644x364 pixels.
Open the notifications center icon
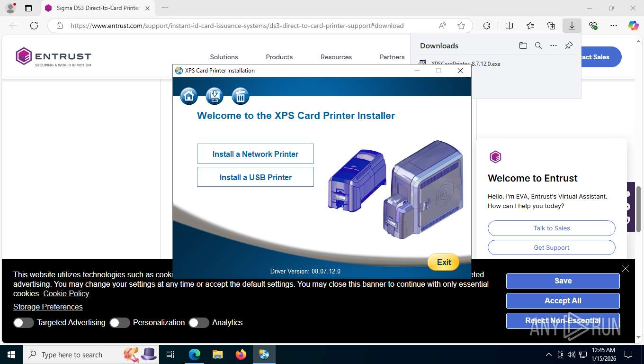(628, 355)
